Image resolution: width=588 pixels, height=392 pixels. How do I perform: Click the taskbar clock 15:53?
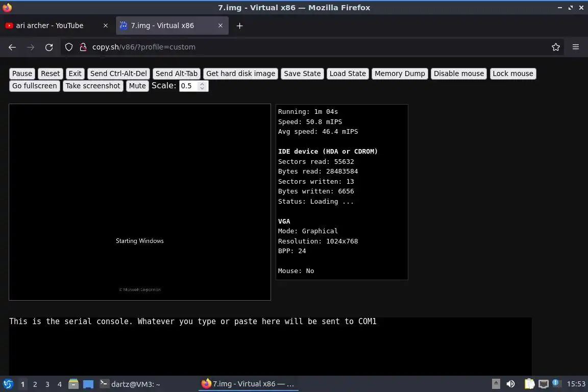pos(576,384)
